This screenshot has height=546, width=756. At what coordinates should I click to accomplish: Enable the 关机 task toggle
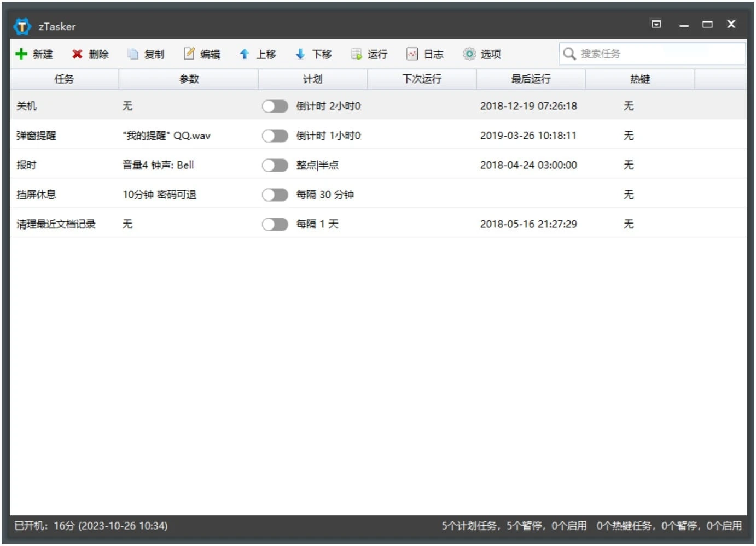point(275,106)
